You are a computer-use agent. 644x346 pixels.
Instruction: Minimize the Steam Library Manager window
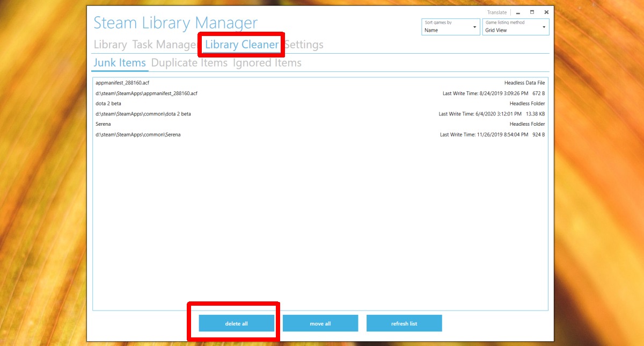pyautogui.click(x=518, y=12)
